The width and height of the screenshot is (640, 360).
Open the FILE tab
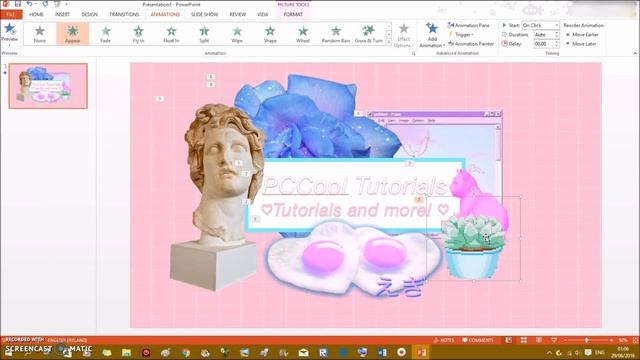11,14
